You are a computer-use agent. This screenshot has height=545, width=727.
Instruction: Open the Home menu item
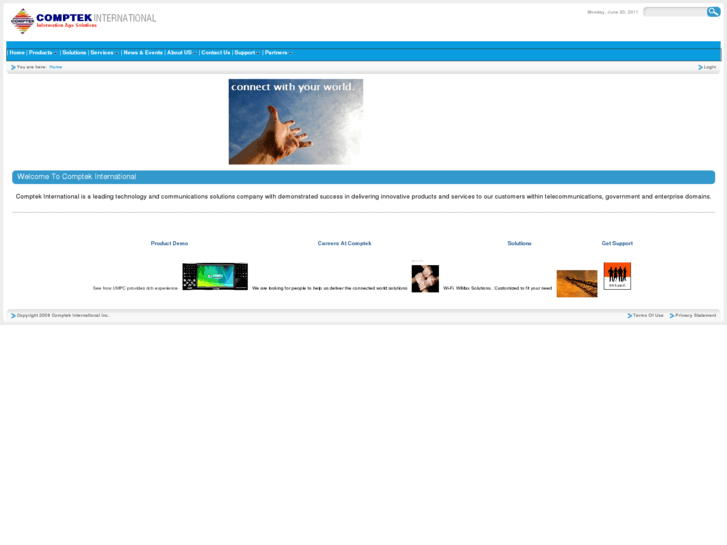[17, 53]
